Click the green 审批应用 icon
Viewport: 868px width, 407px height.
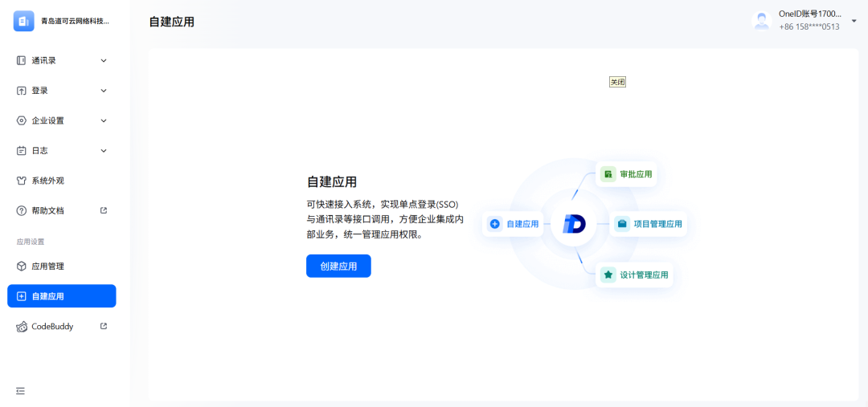608,174
